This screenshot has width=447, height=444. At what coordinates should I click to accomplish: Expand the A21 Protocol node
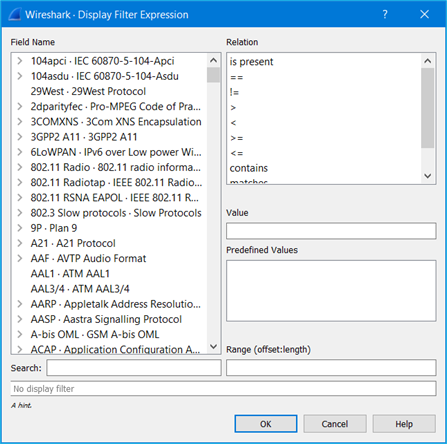[20, 243]
